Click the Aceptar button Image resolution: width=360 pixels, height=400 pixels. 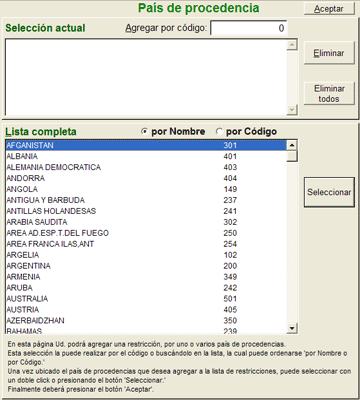click(329, 9)
